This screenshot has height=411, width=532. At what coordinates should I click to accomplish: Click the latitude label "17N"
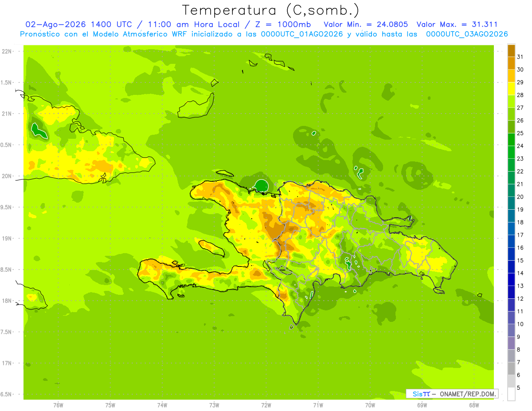tap(8, 364)
